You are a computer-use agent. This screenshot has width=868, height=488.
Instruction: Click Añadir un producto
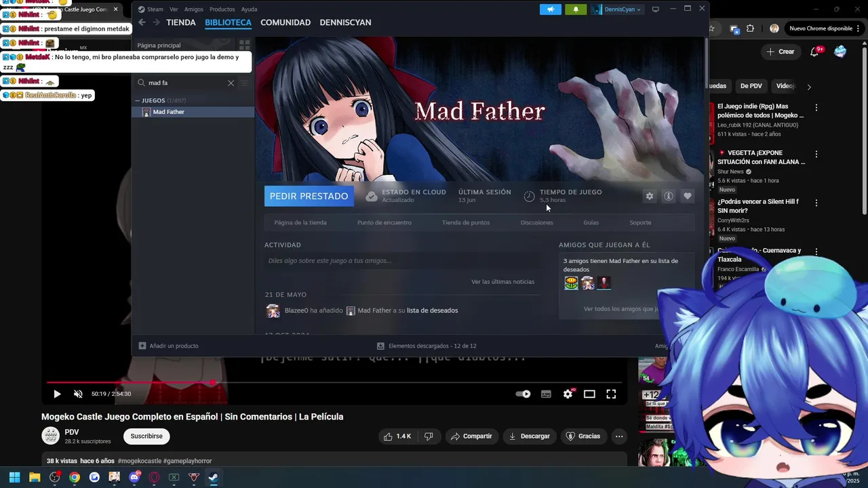tap(169, 346)
